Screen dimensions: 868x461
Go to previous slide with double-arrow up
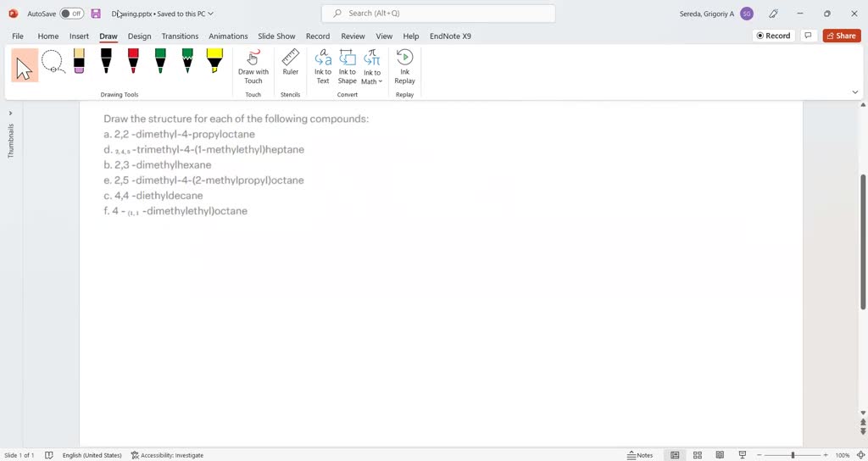click(863, 422)
